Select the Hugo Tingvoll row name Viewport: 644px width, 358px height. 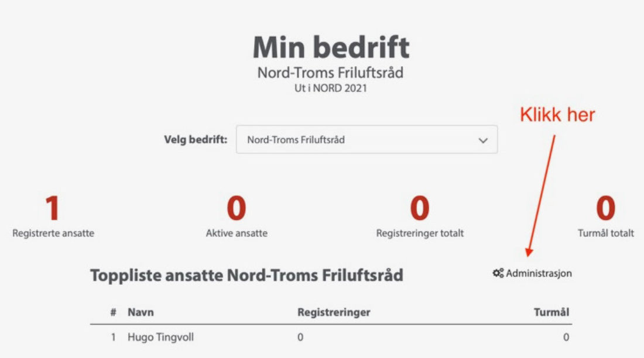160,337
